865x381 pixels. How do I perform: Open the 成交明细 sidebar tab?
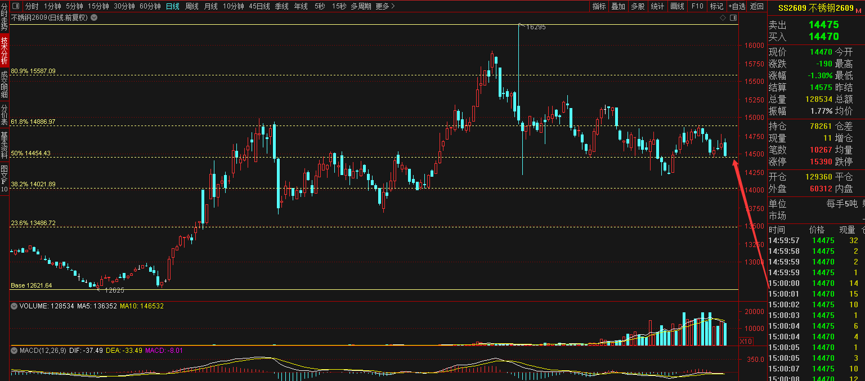tap(4, 84)
